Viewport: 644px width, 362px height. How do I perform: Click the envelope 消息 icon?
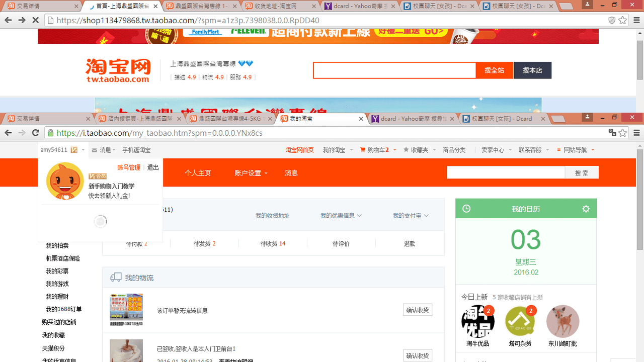click(x=95, y=150)
